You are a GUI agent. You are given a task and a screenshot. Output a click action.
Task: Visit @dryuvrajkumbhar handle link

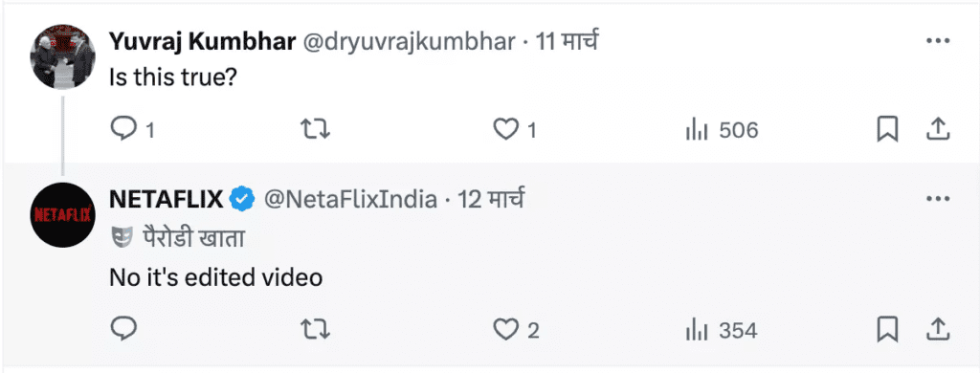[409, 42]
